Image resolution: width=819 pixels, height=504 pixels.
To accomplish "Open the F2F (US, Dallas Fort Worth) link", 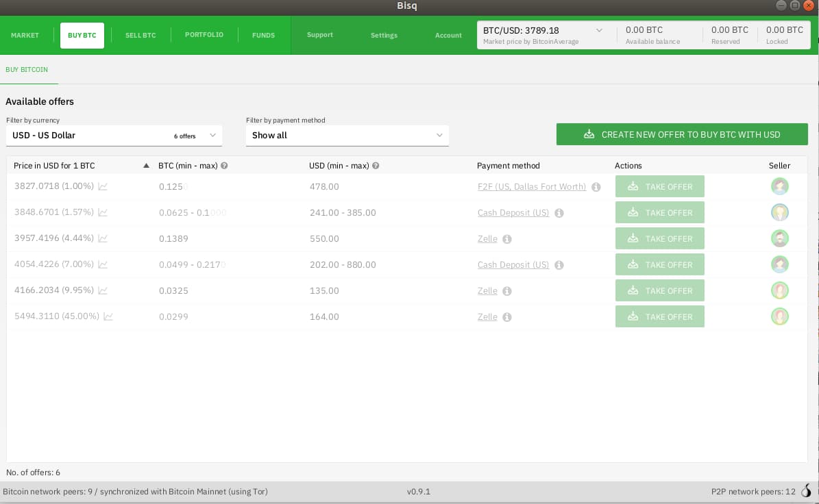I will (532, 187).
